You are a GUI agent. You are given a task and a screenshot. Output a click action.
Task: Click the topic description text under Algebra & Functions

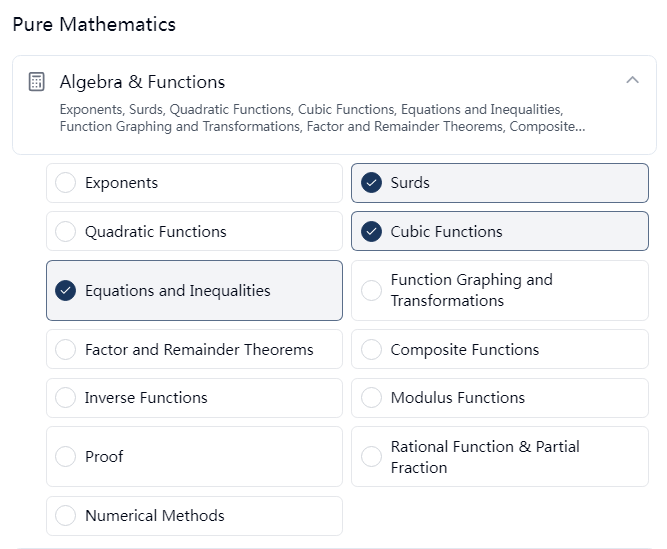click(x=322, y=118)
